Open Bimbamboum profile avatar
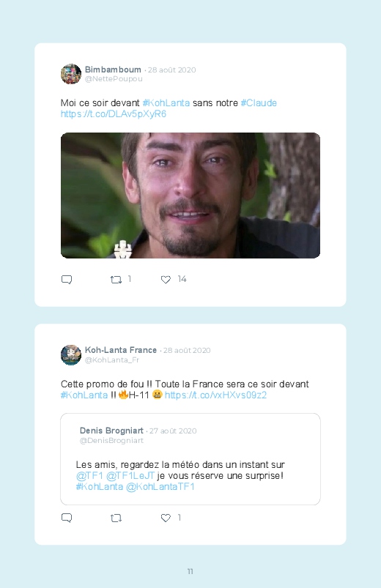This screenshot has width=381, height=588. (x=71, y=74)
